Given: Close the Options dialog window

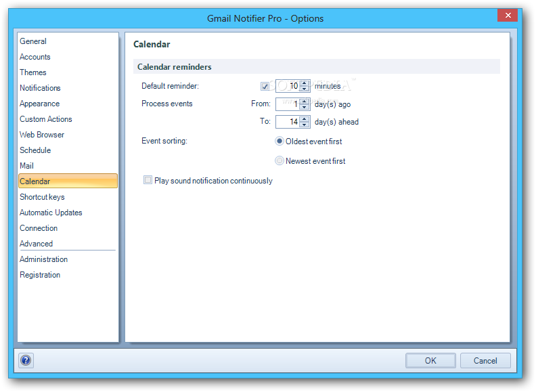Looking at the screenshot, I should click(508, 15).
